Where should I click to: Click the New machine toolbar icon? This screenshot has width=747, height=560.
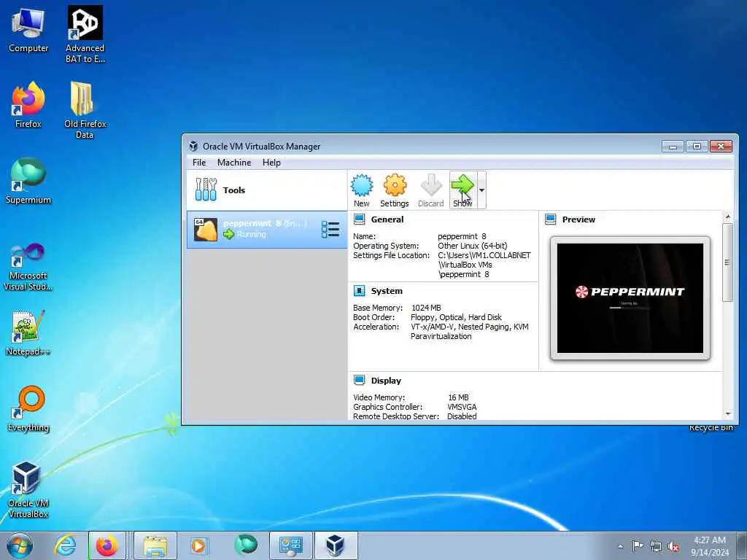click(362, 190)
